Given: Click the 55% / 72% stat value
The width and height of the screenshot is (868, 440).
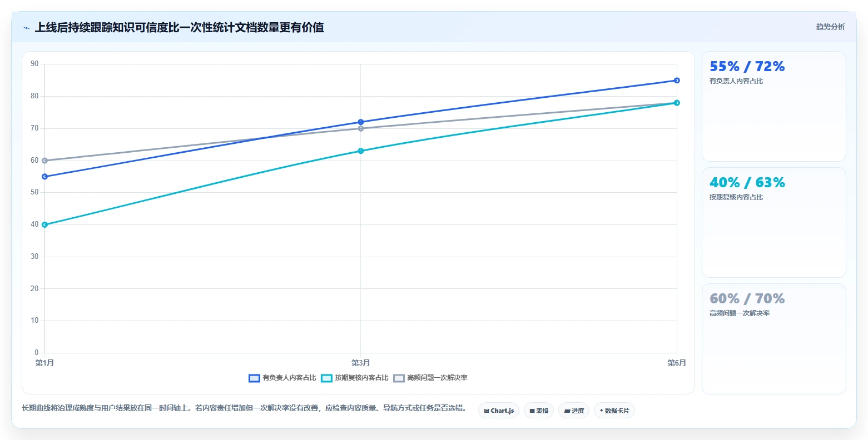Looking at the screenshot, I should pyautogui.click(x=747, y=67).
